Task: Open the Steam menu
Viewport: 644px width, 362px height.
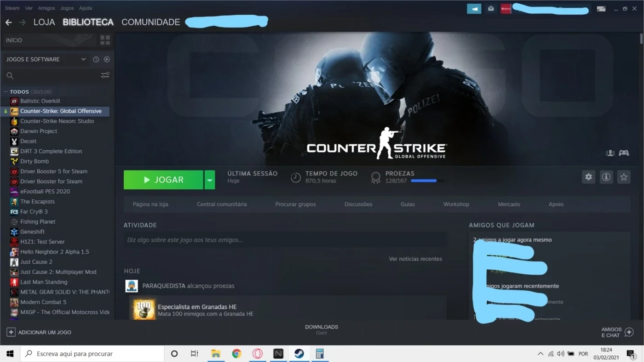Action: [12, 8]
